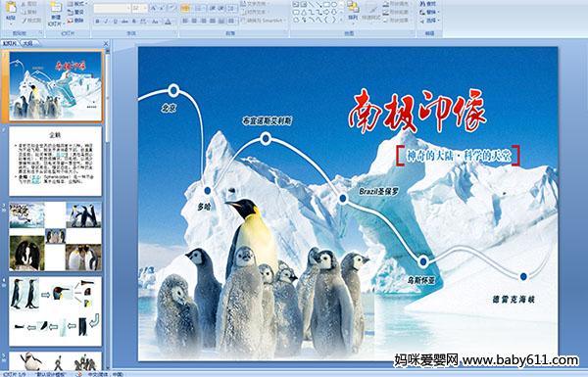588x377 pixels.
Task: Click the bullets list icon
Action: point(185,8)
